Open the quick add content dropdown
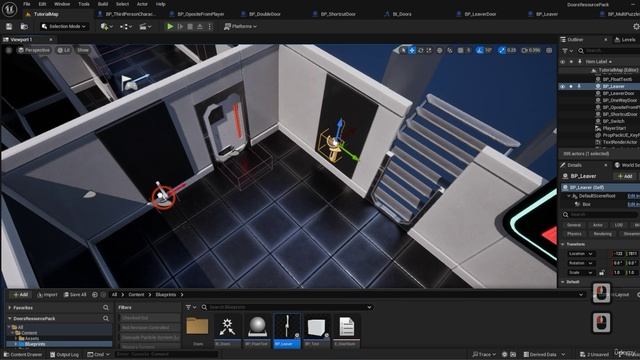This screenshot has width=640, height=360. coord(106,27)
